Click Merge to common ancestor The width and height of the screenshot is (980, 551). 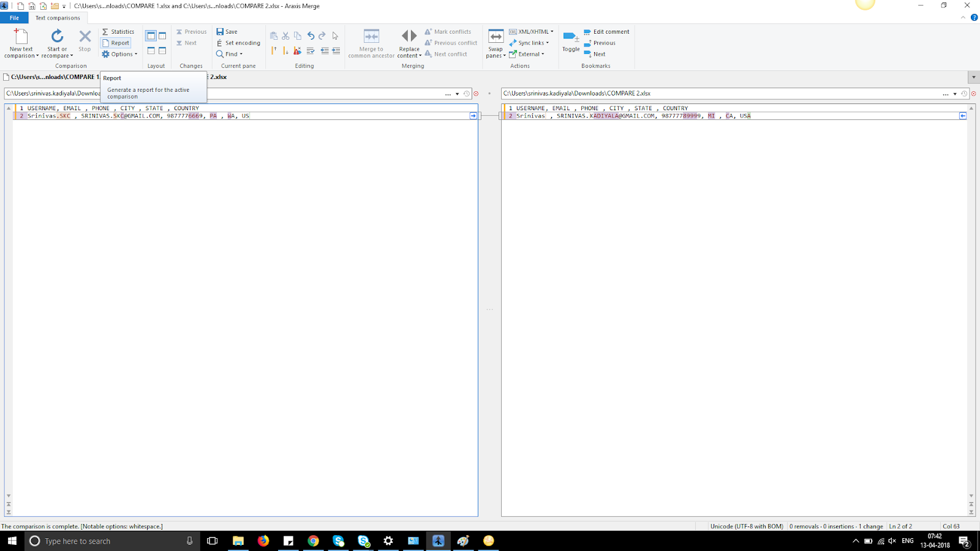click(371, 43)
